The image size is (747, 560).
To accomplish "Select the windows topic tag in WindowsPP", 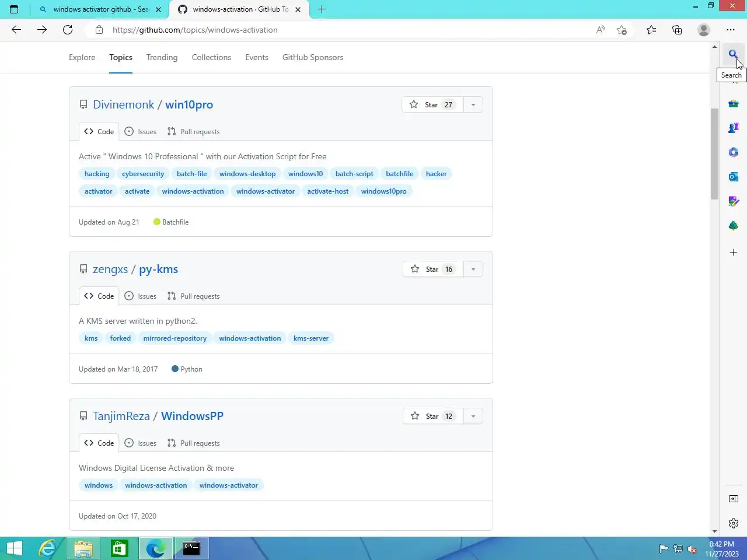I will (99, 485).
